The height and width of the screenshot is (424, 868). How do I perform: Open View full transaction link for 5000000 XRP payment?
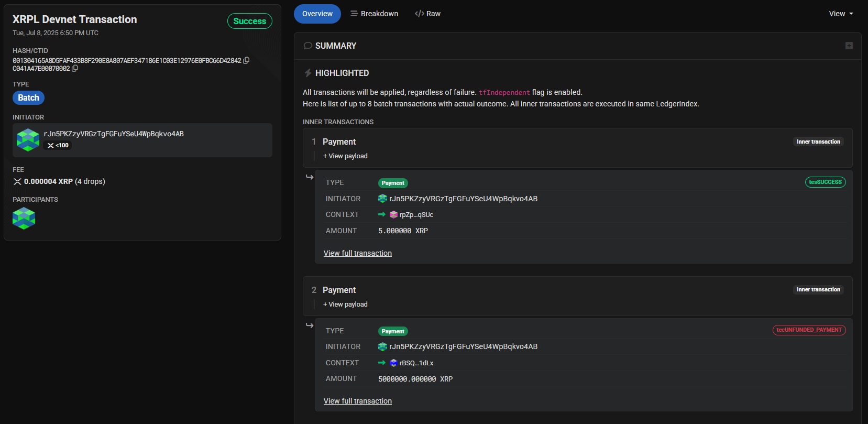[358, 401]
